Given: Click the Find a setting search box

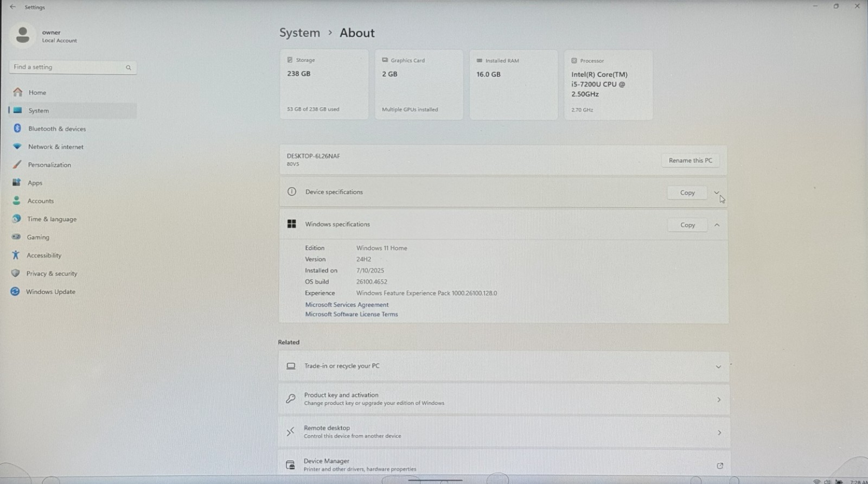Looking at the screenshot, I should (x=72, y=67).
